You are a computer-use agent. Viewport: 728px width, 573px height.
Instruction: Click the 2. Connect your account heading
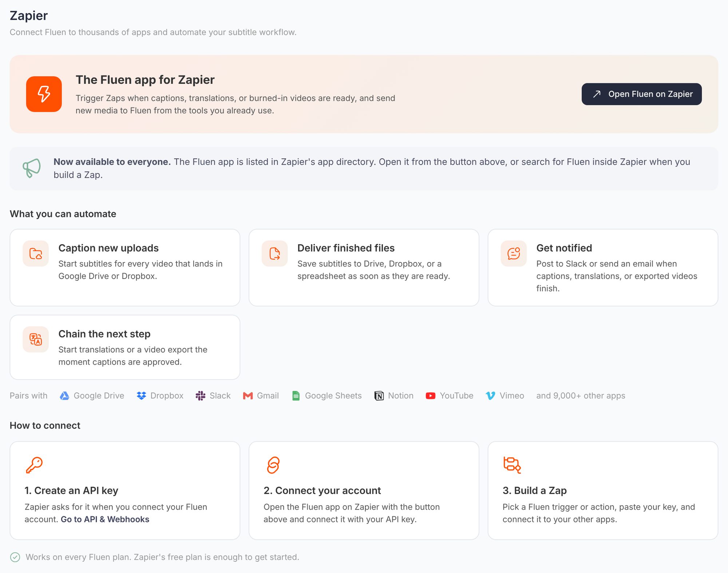tap(322, 490)
